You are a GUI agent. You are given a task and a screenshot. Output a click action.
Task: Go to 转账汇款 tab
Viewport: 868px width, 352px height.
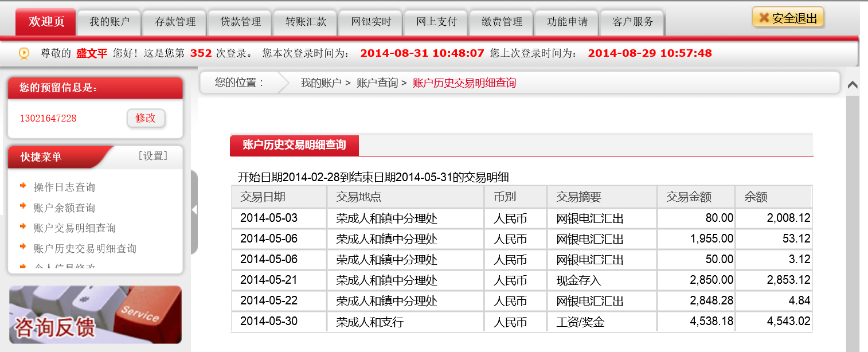[306, 22]
